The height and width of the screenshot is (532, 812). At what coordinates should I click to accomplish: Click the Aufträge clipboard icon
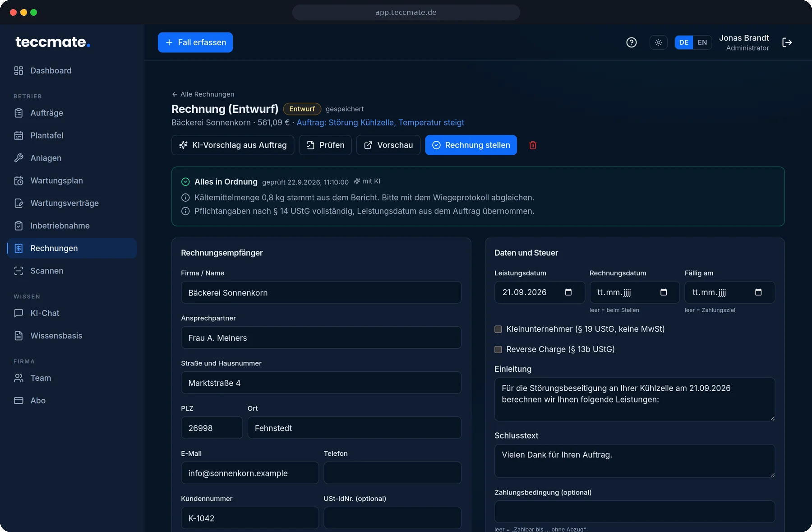coord(18,113)
